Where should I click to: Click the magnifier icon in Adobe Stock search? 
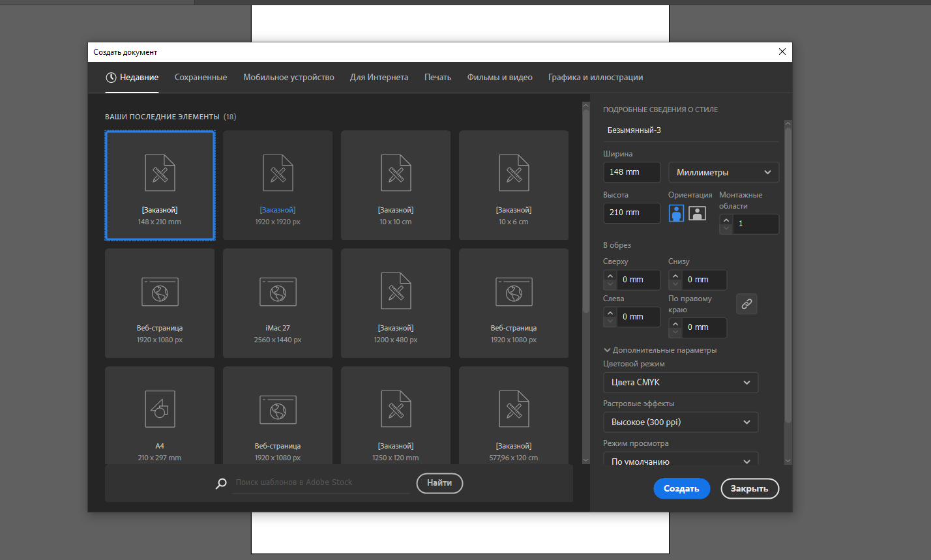tap(222, 483)
